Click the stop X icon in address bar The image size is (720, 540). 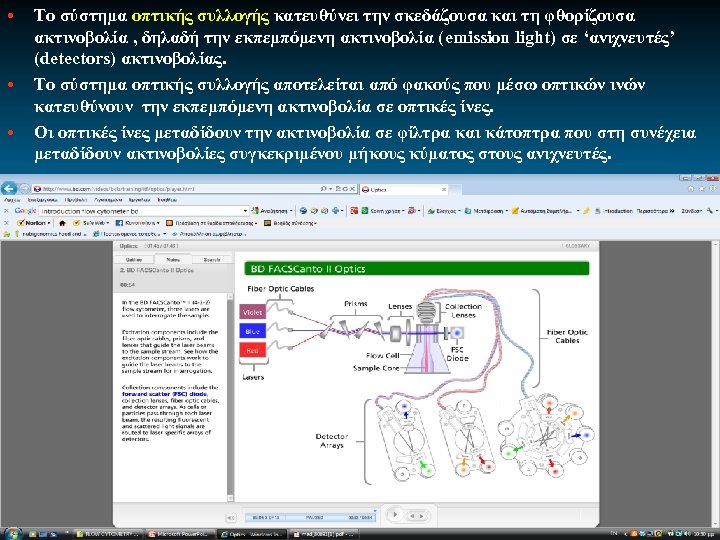[x=352, y=189]
